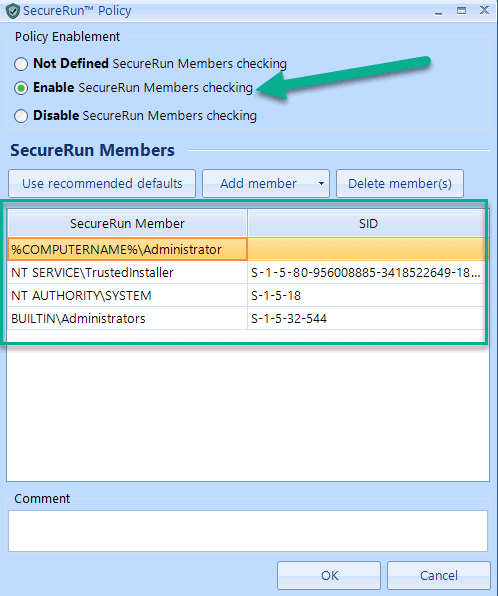Screen dimensions: 498x596
Task: Click the empty SID cell for Administrator row
Action: 368,250
